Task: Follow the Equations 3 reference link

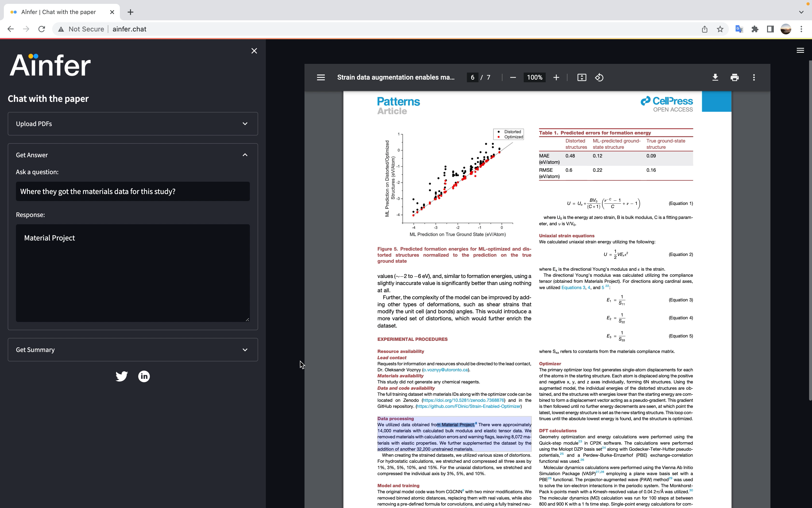Action: pos(573,288)
